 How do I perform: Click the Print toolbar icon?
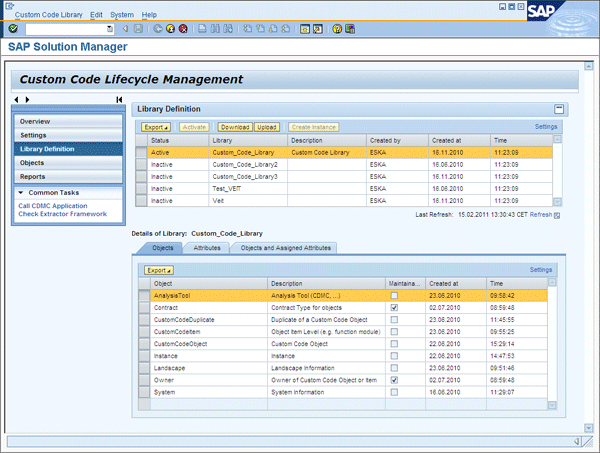pos(202,29)
